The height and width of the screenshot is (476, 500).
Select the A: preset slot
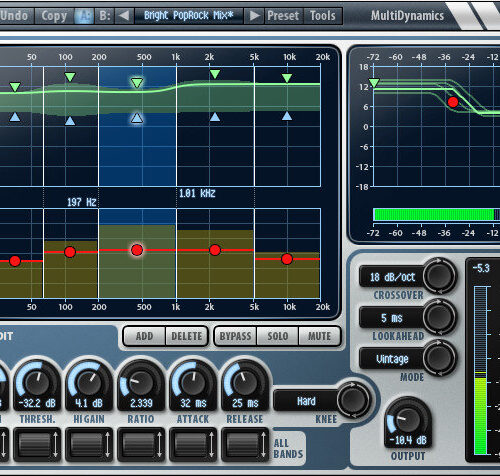click(x=84, y=16)
